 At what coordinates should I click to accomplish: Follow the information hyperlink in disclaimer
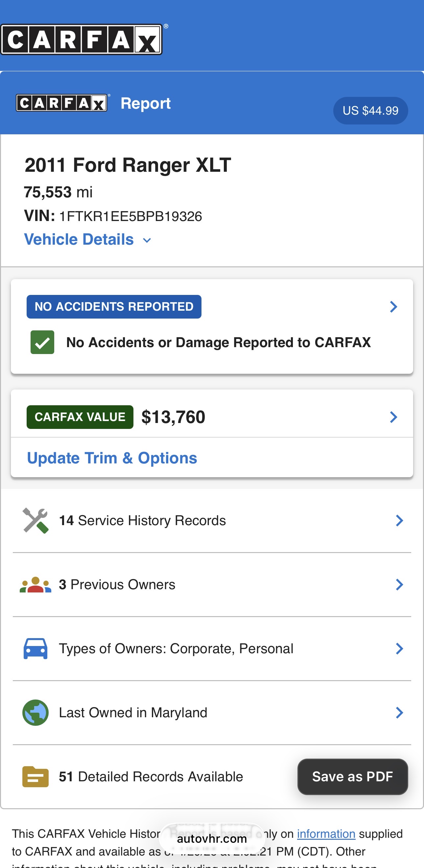[326, 834]
